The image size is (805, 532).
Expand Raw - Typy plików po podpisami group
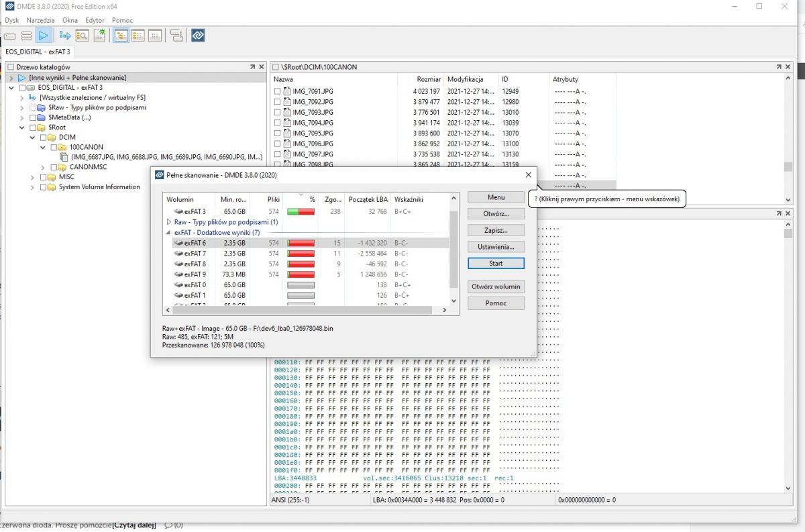[x=168, y=222]
